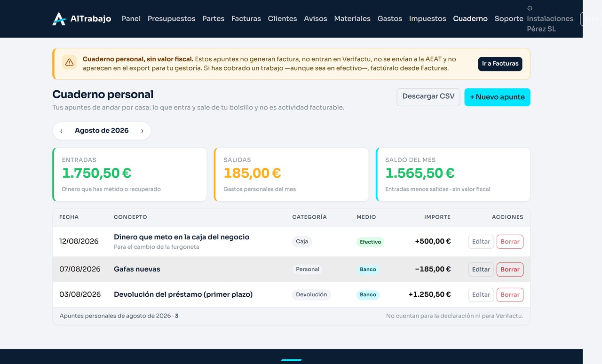Screen dimensions: 602x364
Task: Advance to the next month with the right chevron
Action: point(142,131)
